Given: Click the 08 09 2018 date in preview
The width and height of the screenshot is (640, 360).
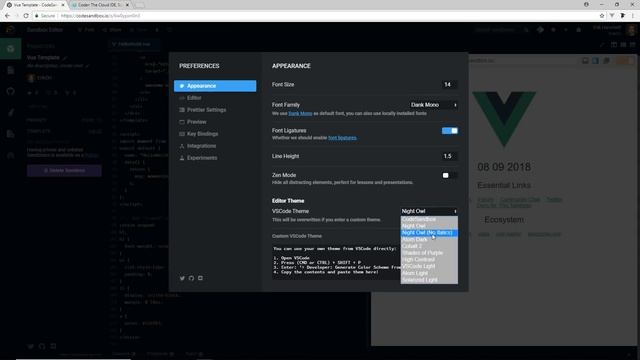Looking at the screenshot, I should [x=504, y=167].
